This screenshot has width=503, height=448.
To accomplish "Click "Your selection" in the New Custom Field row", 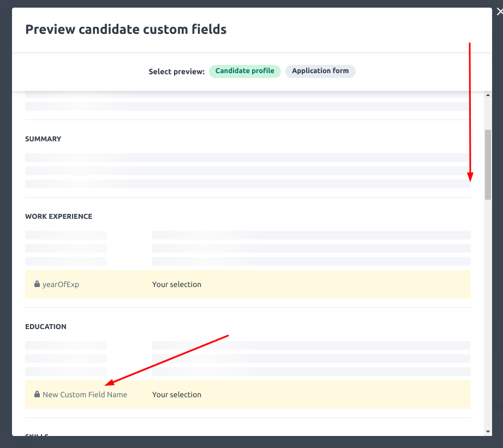I will [177, 395].
